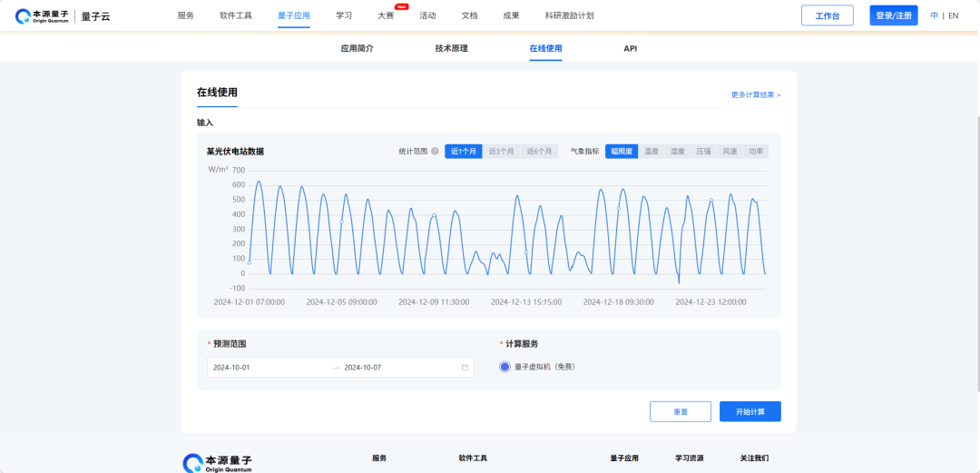This screenshot has height=473, width=980.
Task: Click x-axis label 2024-12-13 15:15:00
Action: pyautogui.click(x=526, y=301)
